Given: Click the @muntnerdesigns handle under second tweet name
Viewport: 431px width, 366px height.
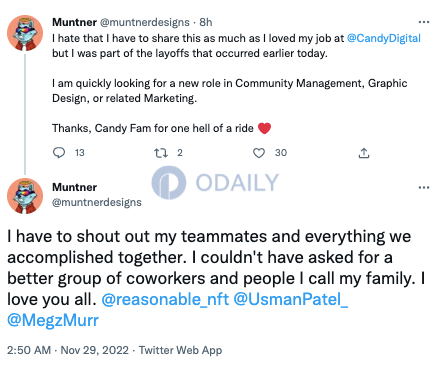Looking at the screenshot, I should tap(97, 202).
